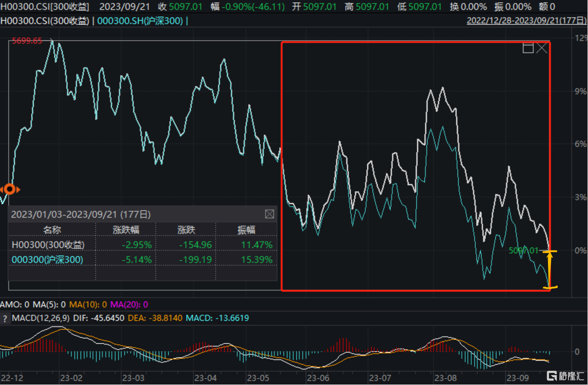This screenshot has height=385, width=588.
Task: Click the peak value label 5699.65
Action: pos(27,41)
